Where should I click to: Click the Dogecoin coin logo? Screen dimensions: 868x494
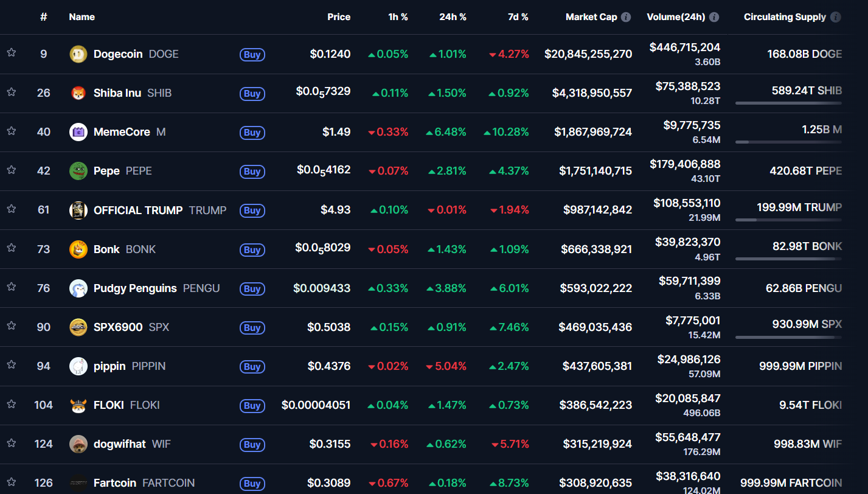click(x=78, y=54)
